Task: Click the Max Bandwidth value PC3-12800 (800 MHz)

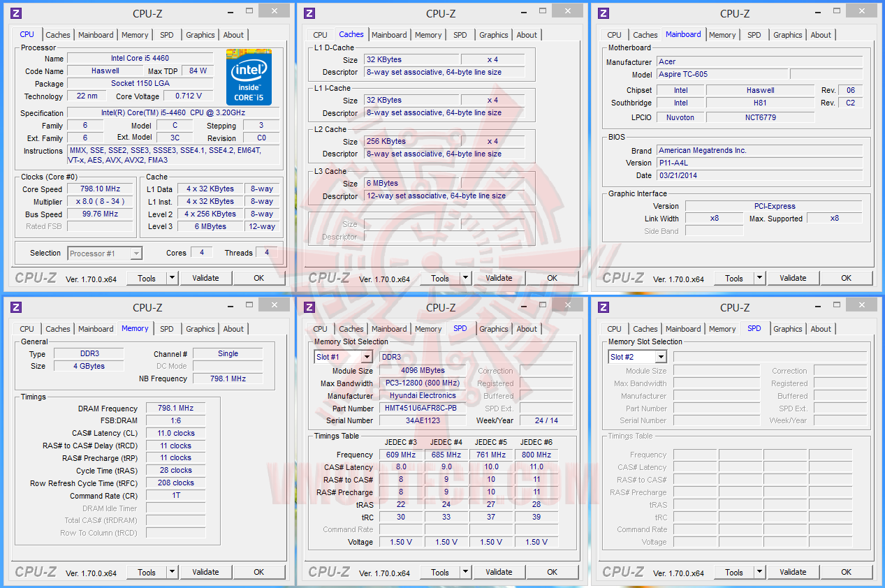Action: point(423,383)
